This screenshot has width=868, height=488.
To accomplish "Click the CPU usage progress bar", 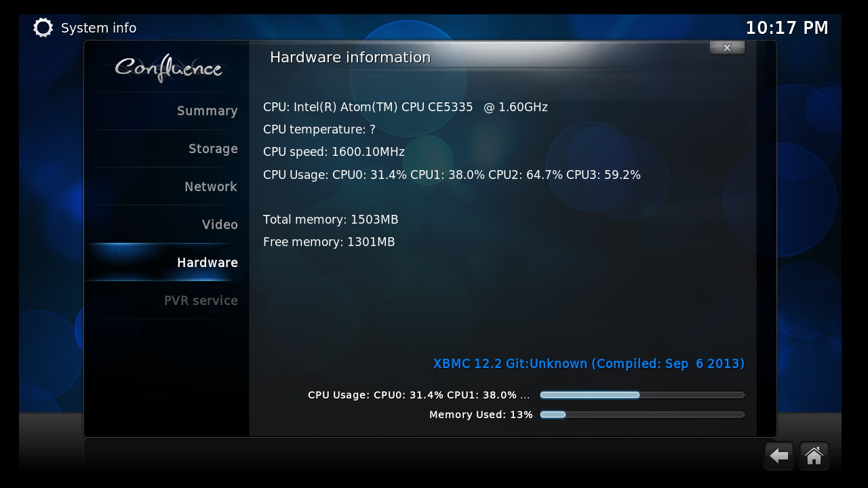I will (642, 395).
